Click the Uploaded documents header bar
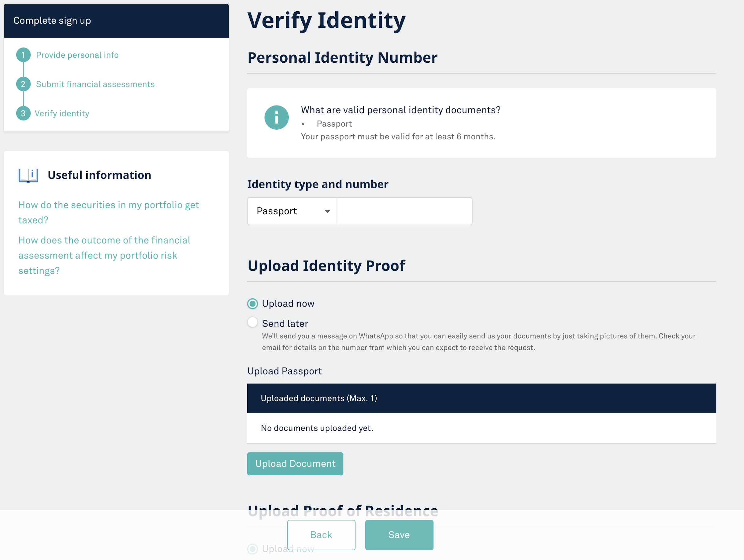Image resolution: width=744 pixels, height=560 pixels. (x=481, y=398)
